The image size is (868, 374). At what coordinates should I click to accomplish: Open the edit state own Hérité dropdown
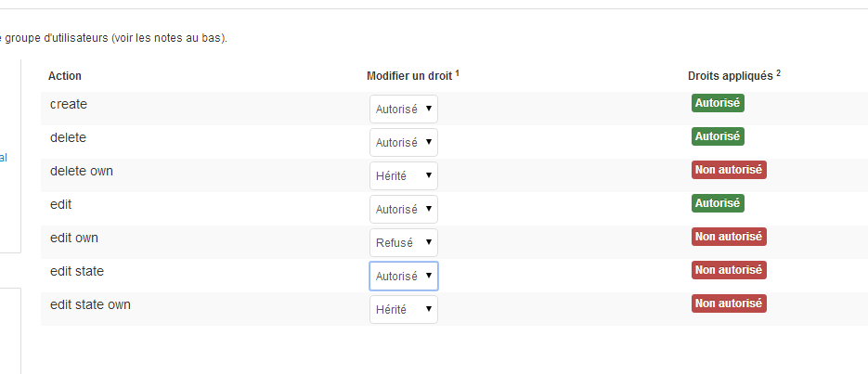404,309
